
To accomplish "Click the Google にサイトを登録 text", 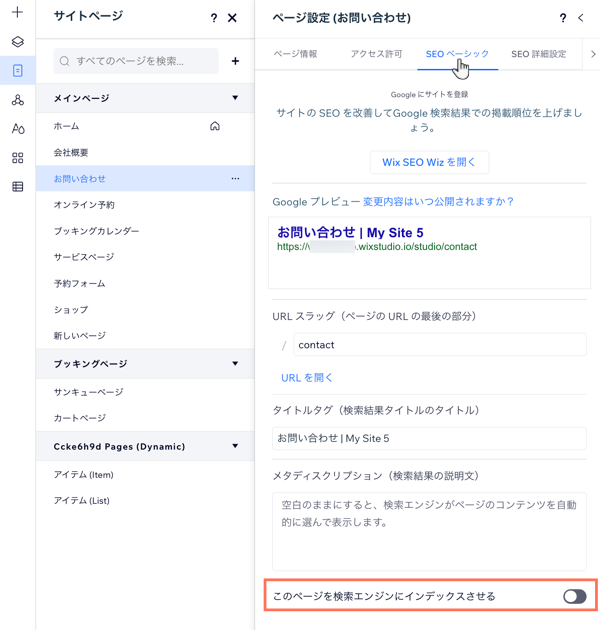I will 429,94.
